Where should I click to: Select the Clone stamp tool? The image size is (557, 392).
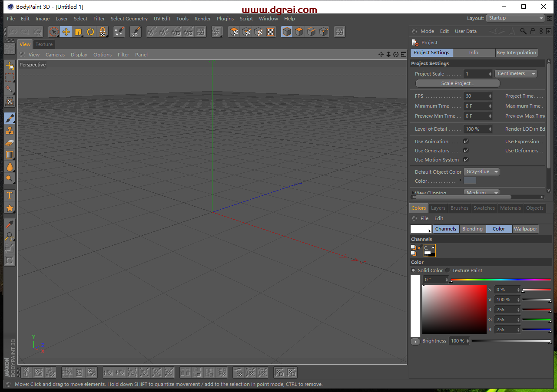click(10, 130)
